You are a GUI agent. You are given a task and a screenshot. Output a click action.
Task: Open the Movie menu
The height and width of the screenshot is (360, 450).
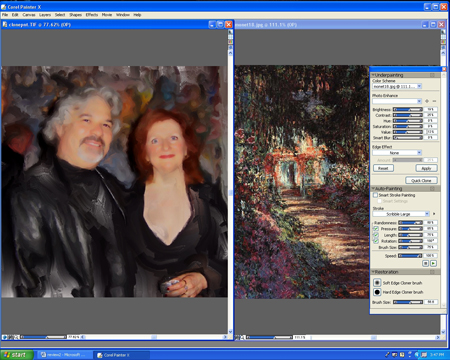107,15
